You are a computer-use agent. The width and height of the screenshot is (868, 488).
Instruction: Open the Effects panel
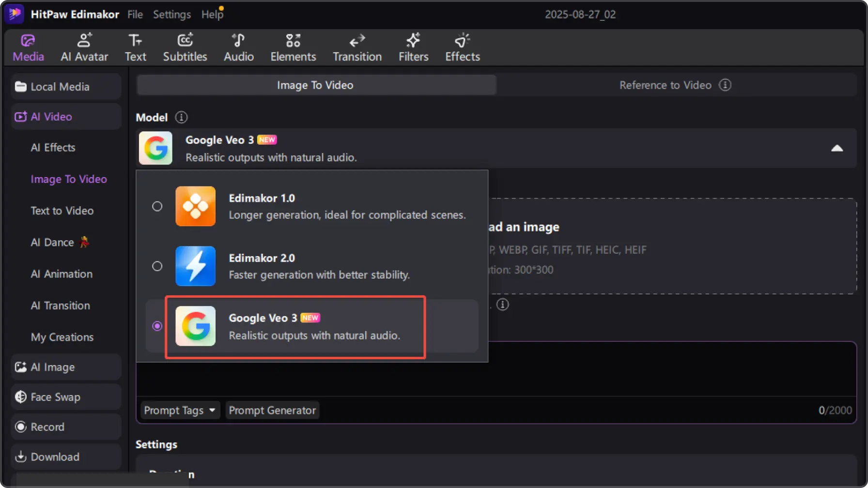(x=463, y=47)
